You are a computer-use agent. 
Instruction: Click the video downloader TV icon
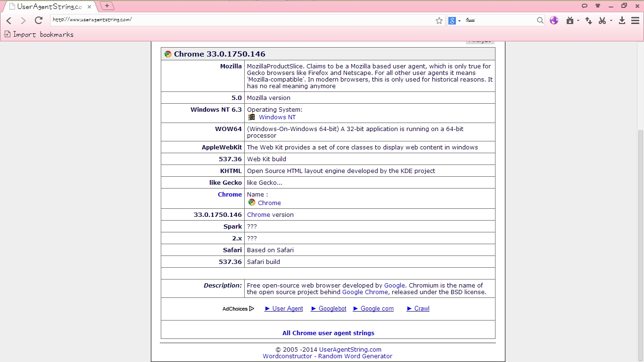[x=570, y=20]
